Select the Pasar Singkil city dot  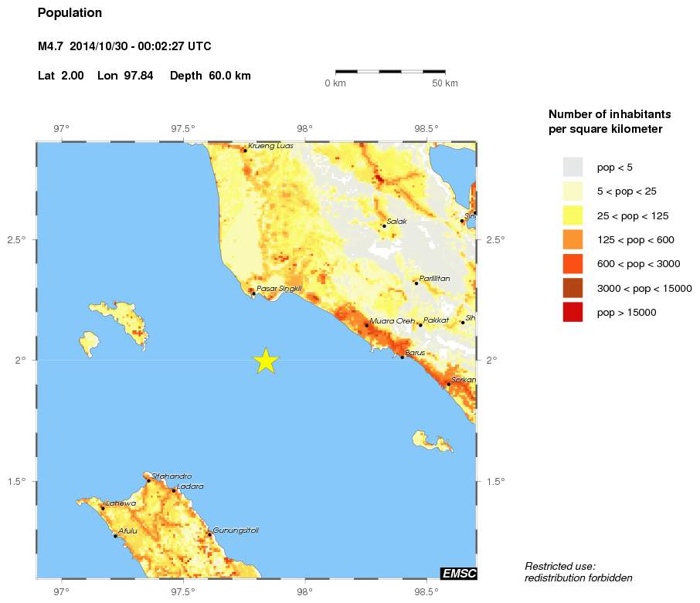[x=253, y=293]
